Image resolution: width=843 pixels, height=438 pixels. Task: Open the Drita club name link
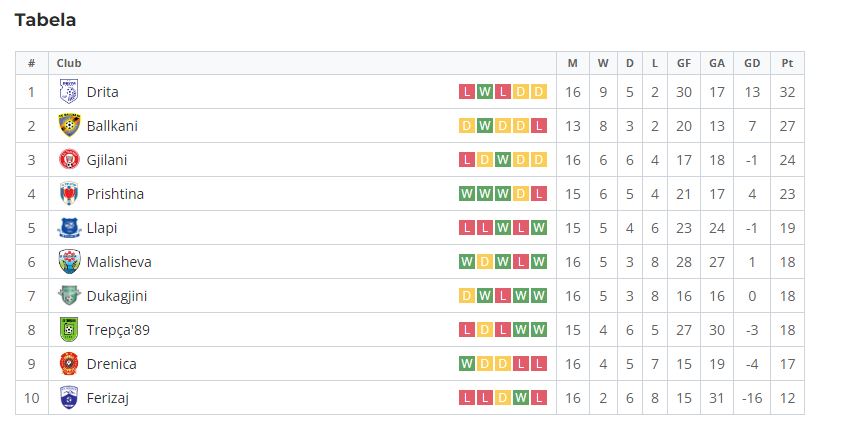pos(102,92)
